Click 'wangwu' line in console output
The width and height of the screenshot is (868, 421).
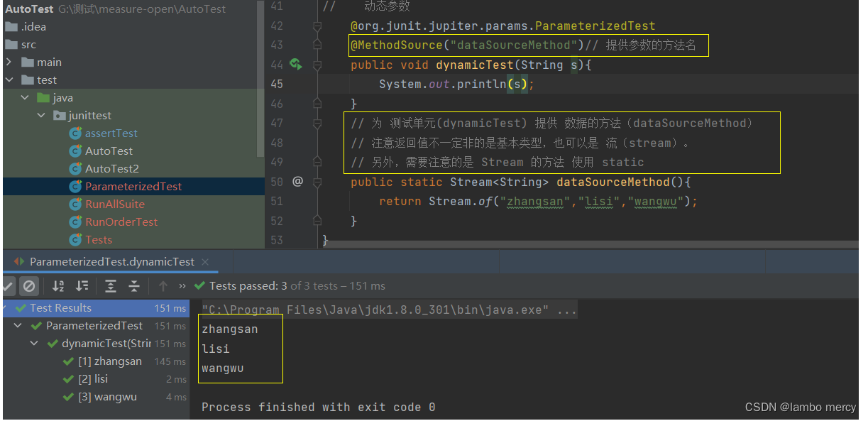pos(223,368)
